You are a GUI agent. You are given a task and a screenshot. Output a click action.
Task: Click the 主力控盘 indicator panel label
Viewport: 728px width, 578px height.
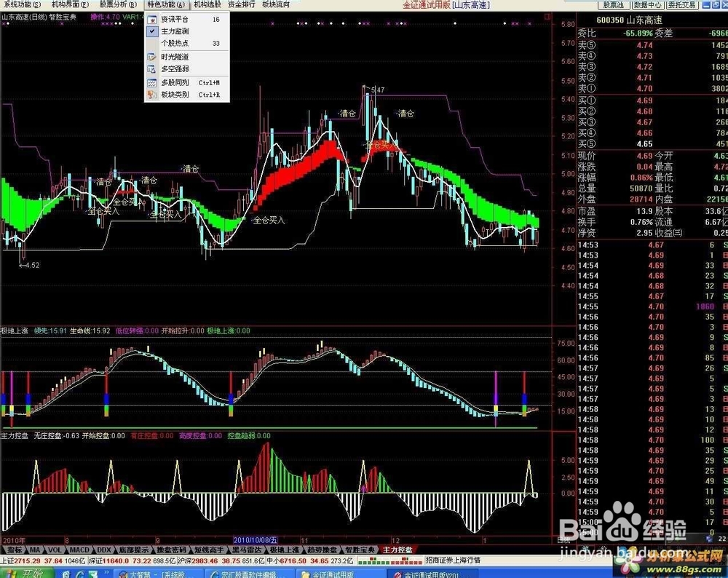pos(15,435)
